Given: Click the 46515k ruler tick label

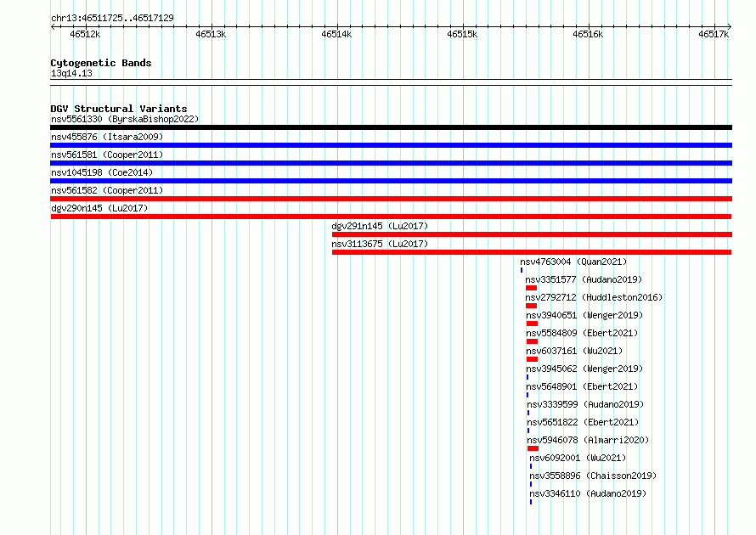Looking at the screenshot, I should tap(462, 34).
